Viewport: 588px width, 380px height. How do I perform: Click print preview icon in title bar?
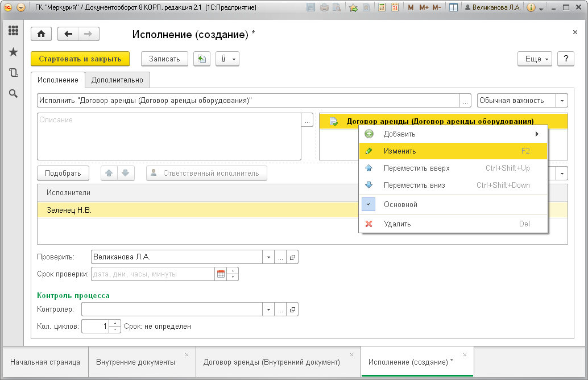(337, 7)
